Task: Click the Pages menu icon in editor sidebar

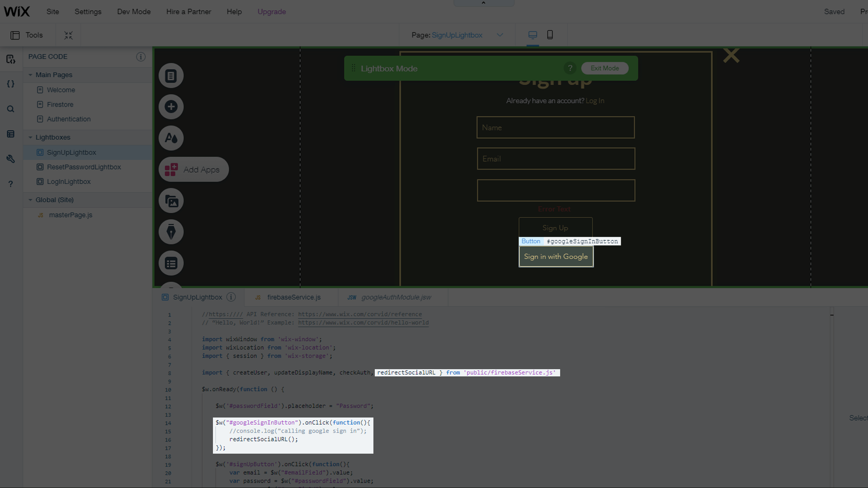Action: (171, 76)
